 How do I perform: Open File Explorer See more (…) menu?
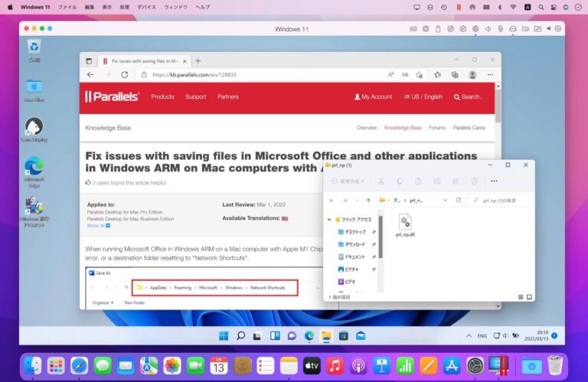click(494, 181)
